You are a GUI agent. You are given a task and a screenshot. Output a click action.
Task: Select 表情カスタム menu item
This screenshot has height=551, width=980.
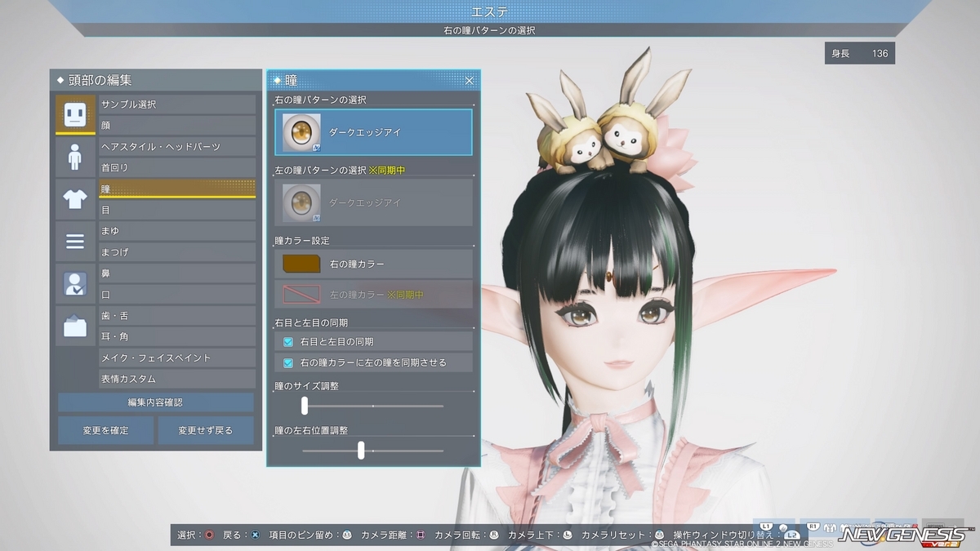click(x=177, y=379)
